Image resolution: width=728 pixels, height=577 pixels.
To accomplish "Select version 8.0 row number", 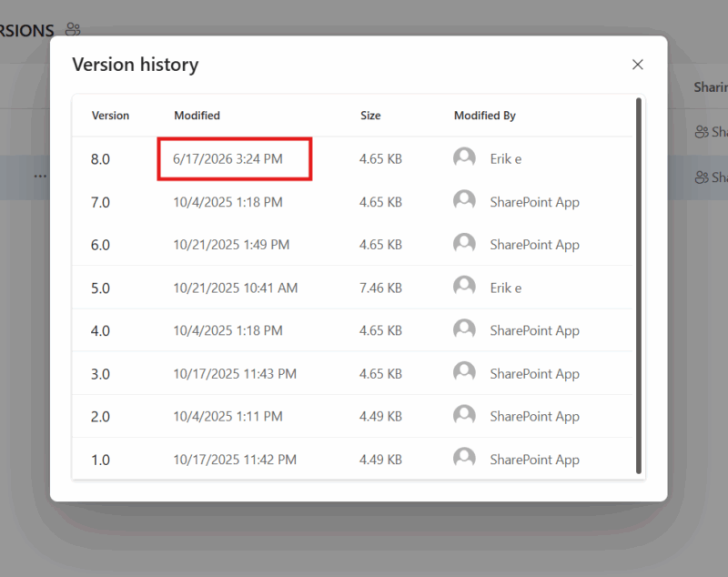I will pyautogui.click(x=100, y=159).
